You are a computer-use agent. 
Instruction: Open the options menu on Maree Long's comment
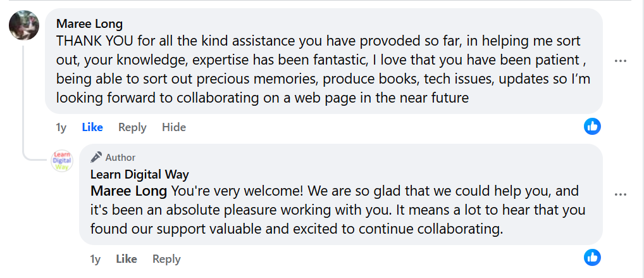coord(620,61)
